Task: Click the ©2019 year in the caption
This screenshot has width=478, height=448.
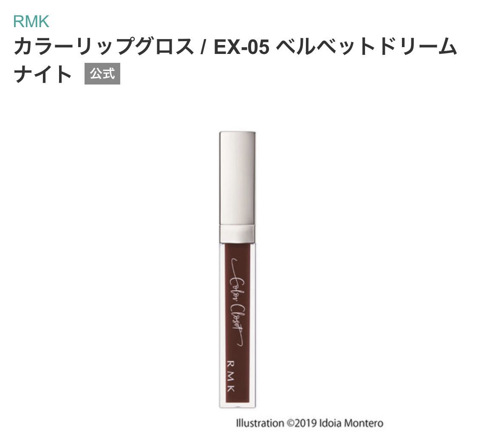Action: point(301,423)
